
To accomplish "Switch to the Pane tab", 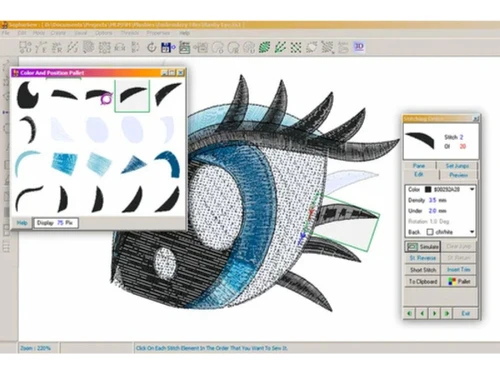I will (419, 166).
